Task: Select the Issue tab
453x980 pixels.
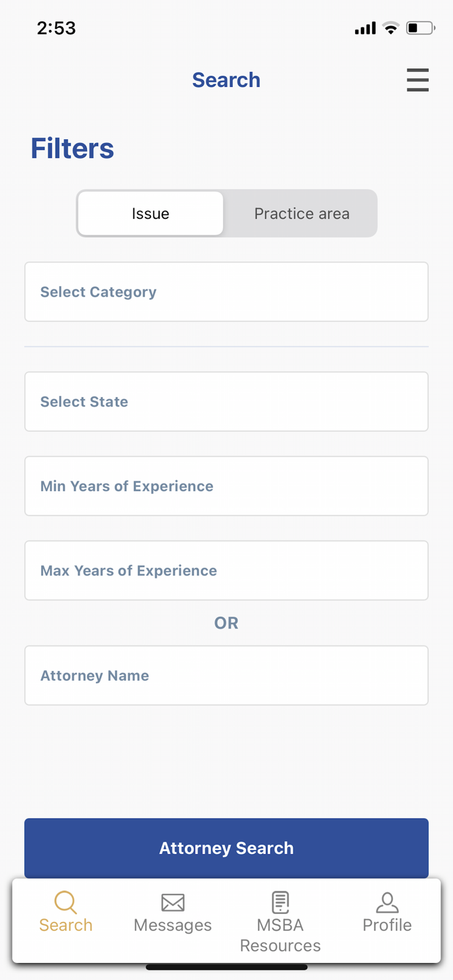Action: click(150, 213)
